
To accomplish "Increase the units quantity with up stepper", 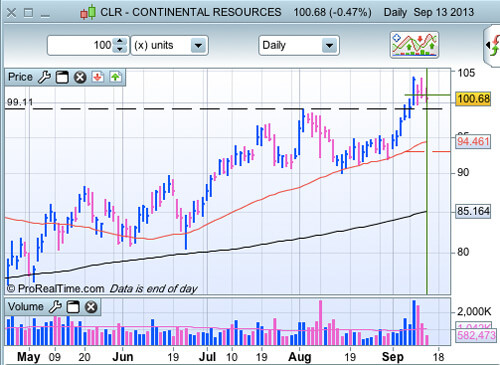I will pyautogui.click(x=120, y=41).
